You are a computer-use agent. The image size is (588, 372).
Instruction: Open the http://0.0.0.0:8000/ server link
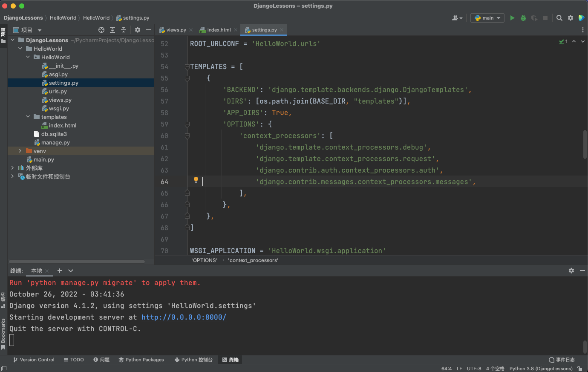[x=184, y=317]
